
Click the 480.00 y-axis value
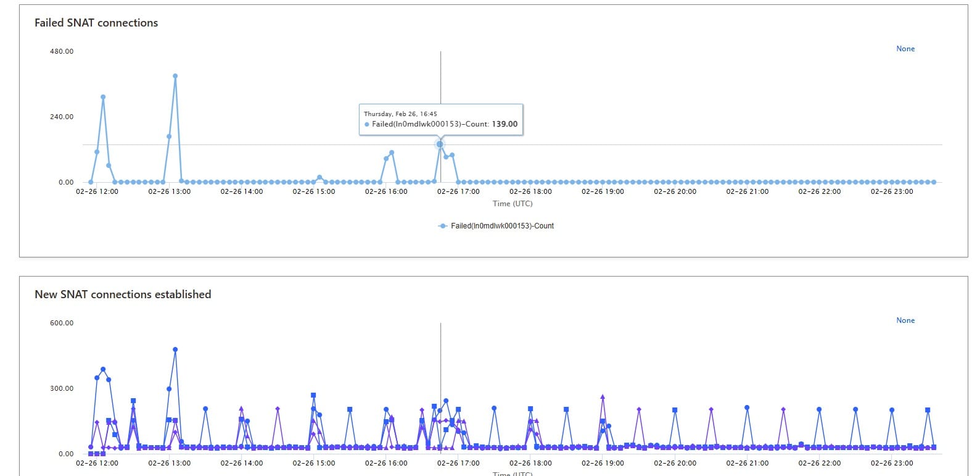point(62,51)
